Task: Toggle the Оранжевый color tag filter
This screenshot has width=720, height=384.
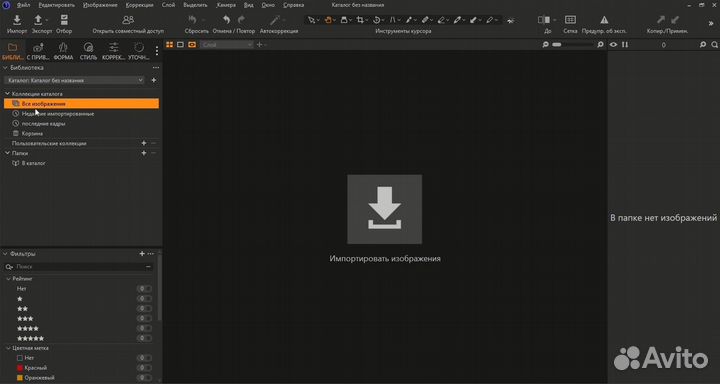Action: click(144, 378)
